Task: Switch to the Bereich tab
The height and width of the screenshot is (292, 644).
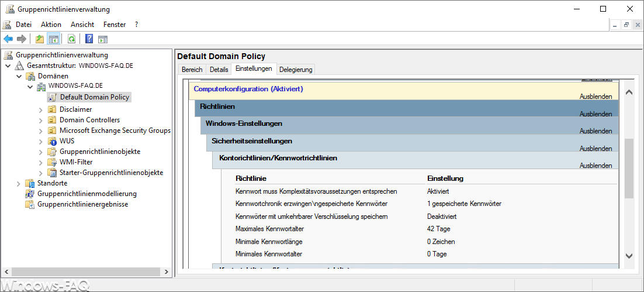Action: (192, 70)
